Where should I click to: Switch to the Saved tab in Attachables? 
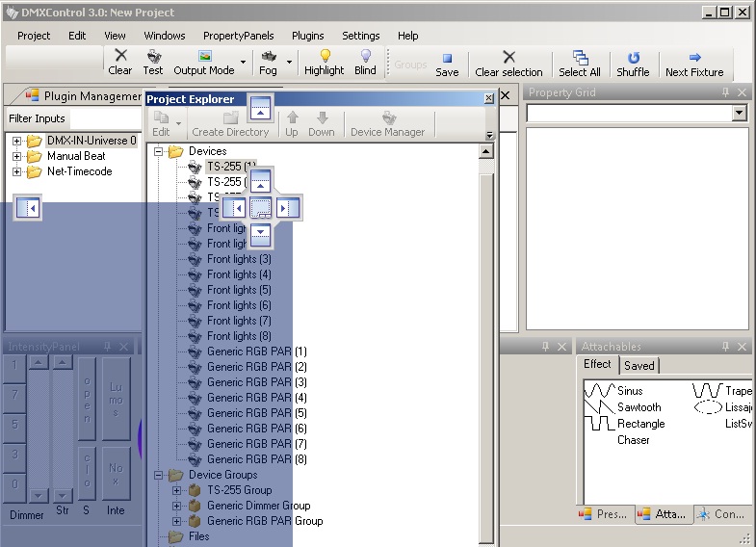(639, 365)
